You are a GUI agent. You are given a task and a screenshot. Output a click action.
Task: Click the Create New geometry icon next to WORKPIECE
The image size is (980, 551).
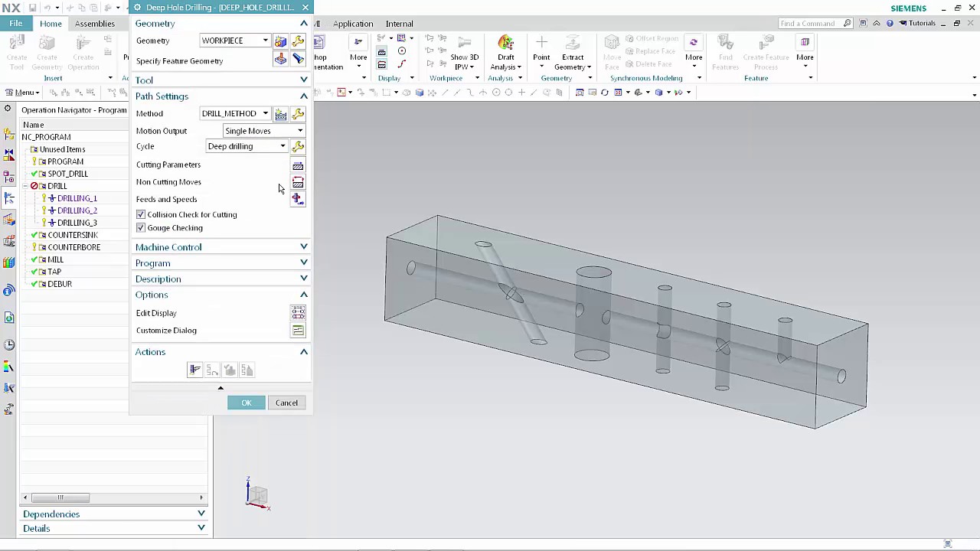(281, 41)
